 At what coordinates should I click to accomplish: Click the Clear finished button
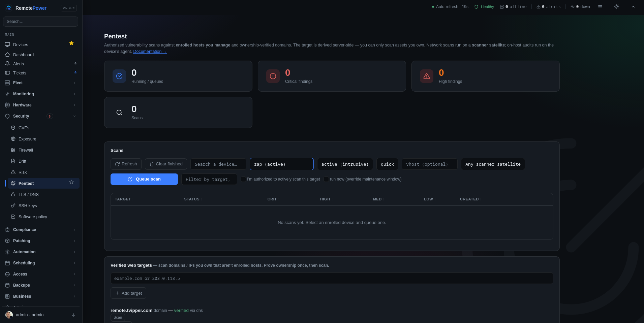pyautogui.click(x=166, y=164)
